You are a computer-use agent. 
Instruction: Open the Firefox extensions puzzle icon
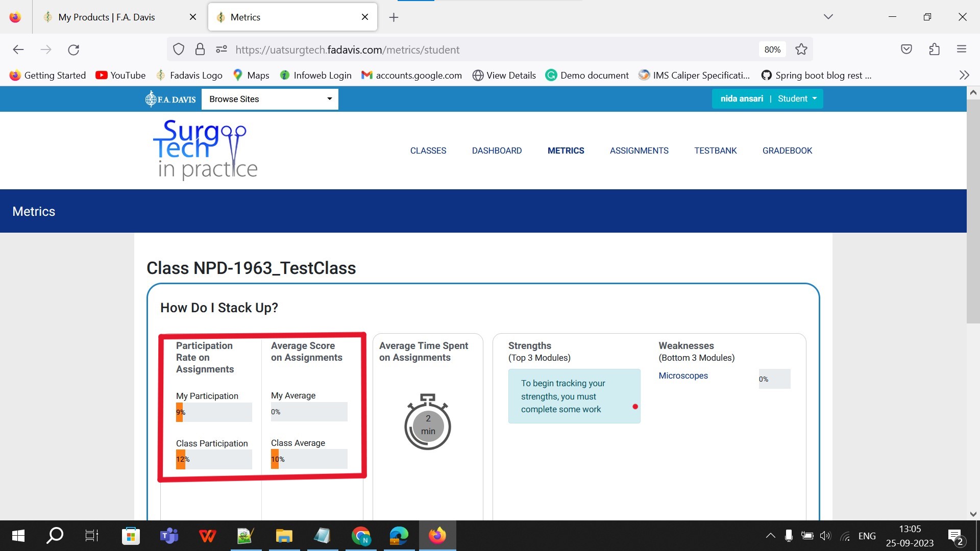pos(934,49)
